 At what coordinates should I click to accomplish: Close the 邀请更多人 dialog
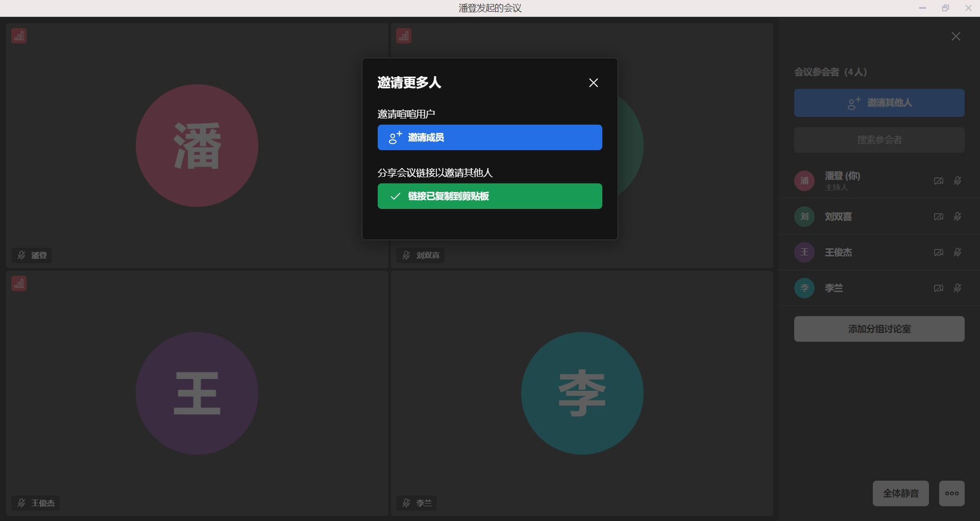pos(593,83)
